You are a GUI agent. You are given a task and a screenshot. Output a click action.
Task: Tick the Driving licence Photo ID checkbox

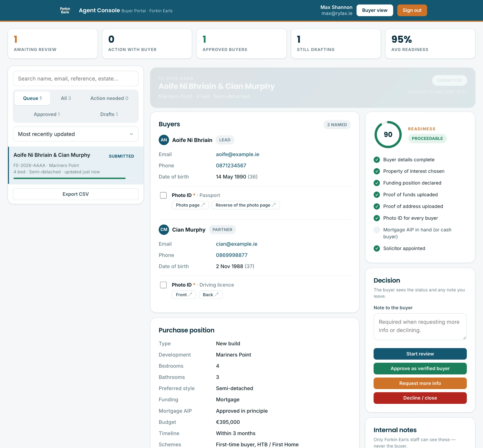(x=163, y=285)
